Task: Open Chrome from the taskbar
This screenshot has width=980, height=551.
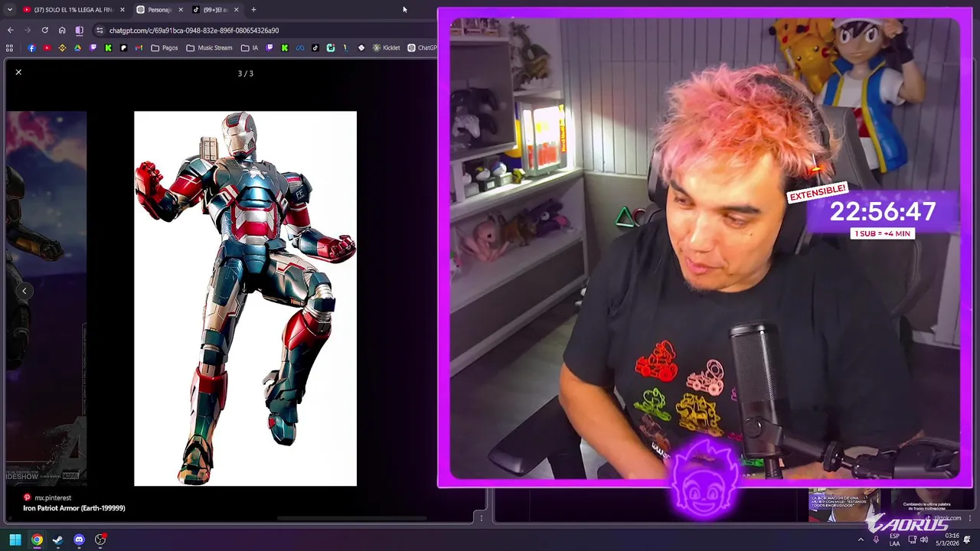Action: click(36, 540)
